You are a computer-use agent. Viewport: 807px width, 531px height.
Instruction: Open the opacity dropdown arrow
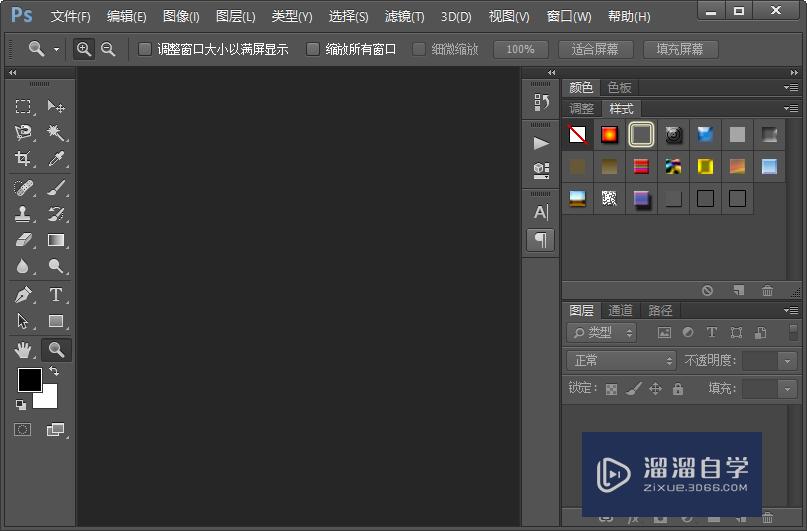787,361
